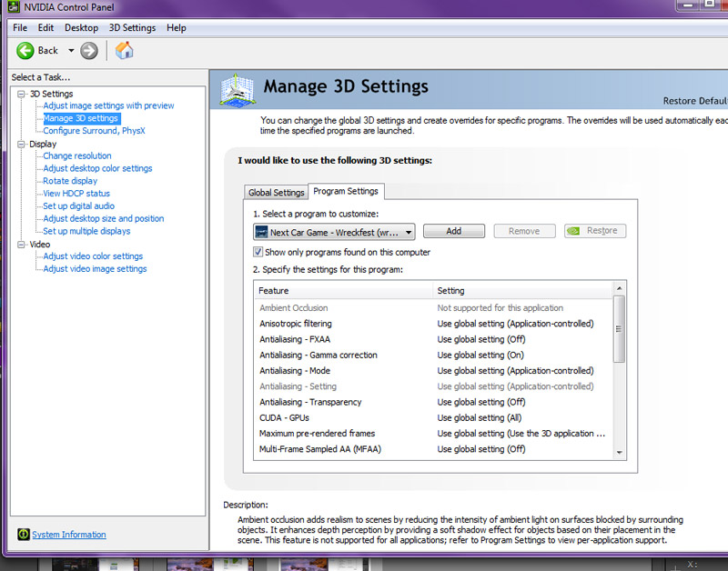Collapse the Display tree node
Image resolution: width=728 pixels, height=571 pixels.
point(20,145)
